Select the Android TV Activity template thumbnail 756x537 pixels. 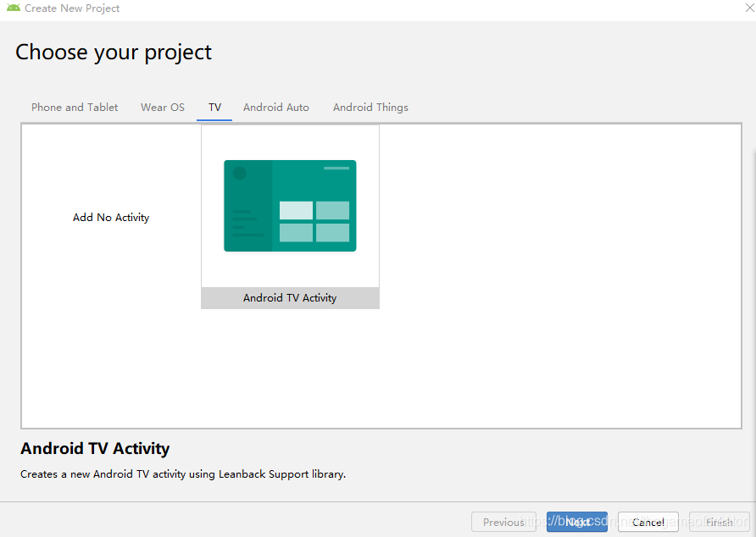point(290,205)
